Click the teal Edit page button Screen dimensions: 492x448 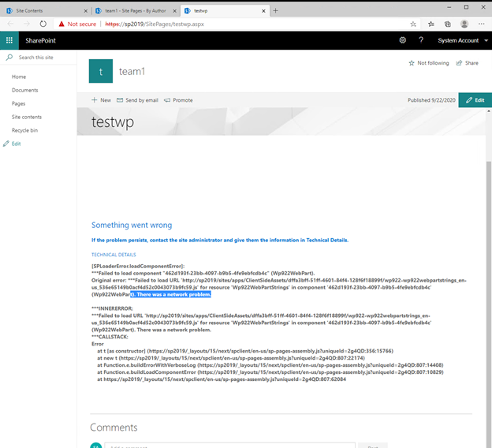tap(475, 100)
